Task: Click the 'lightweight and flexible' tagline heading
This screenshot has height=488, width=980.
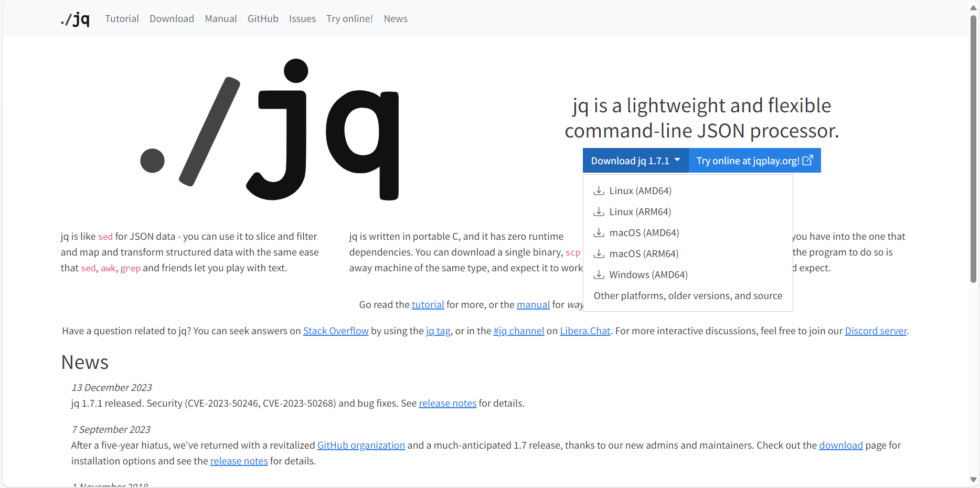Action: (702, 118)
